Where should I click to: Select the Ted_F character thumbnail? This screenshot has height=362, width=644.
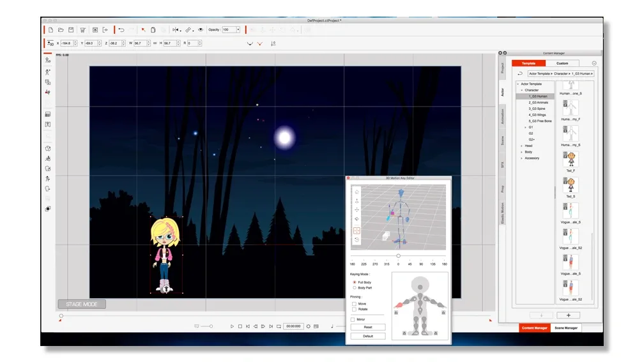[571, 159]
